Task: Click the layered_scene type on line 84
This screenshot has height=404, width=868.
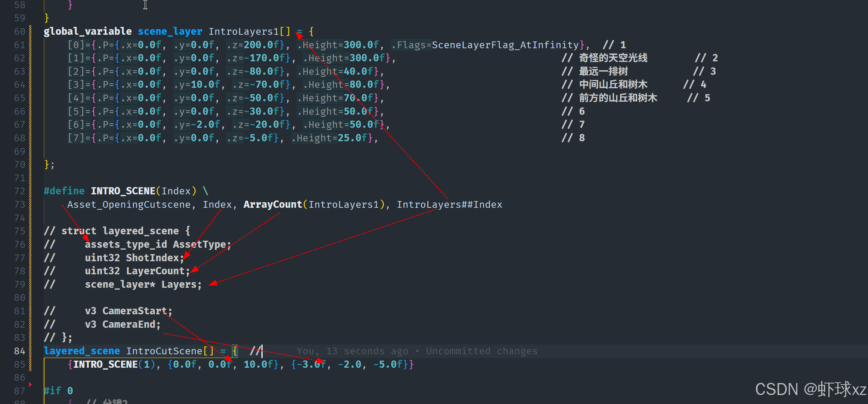Action: pos(82,351)
